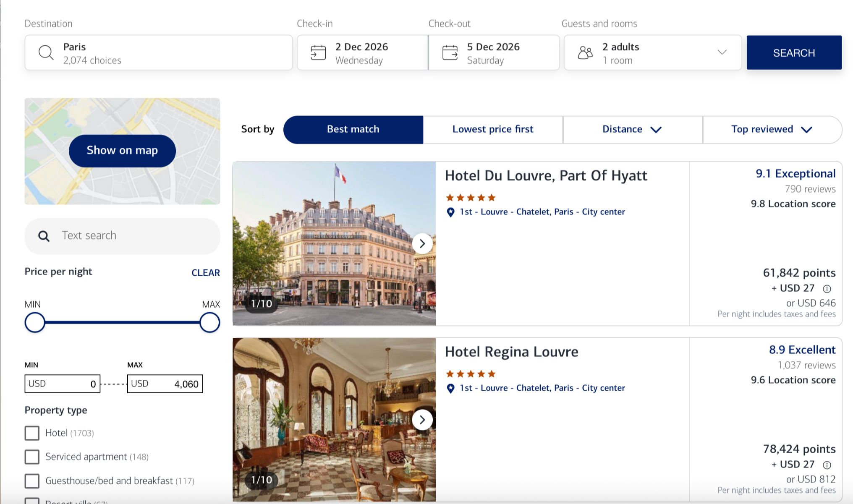Click the Hotel Regina Louvre lobby photo
This screenshot has width=853, height=504.
[334, 420]
